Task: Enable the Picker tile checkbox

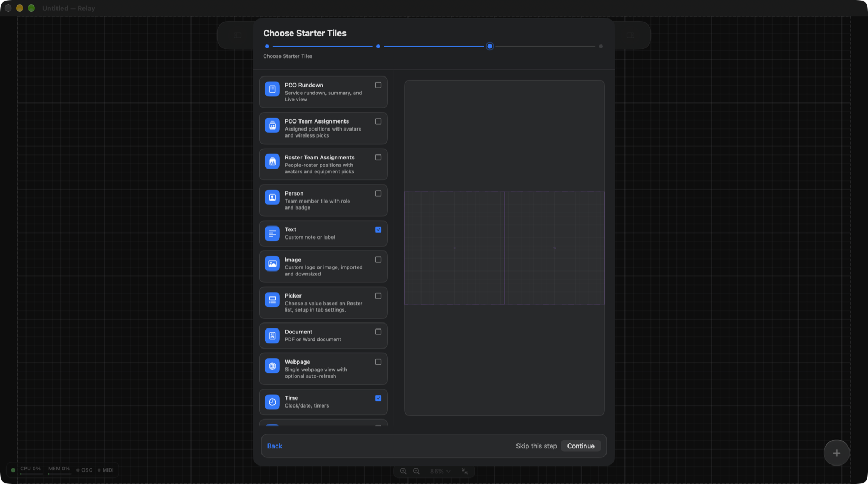Action: click(x=379, y=296)
